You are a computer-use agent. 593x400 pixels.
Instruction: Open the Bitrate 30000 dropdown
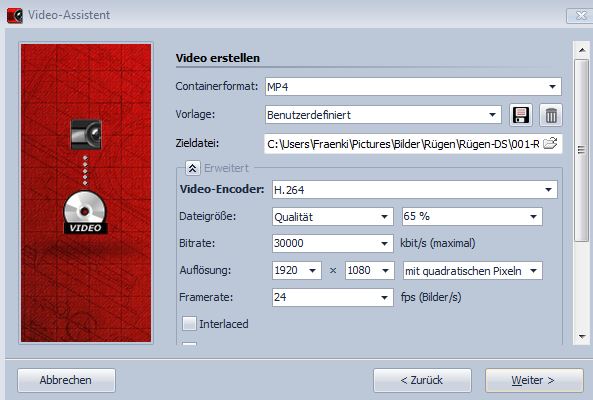[332, 243]
